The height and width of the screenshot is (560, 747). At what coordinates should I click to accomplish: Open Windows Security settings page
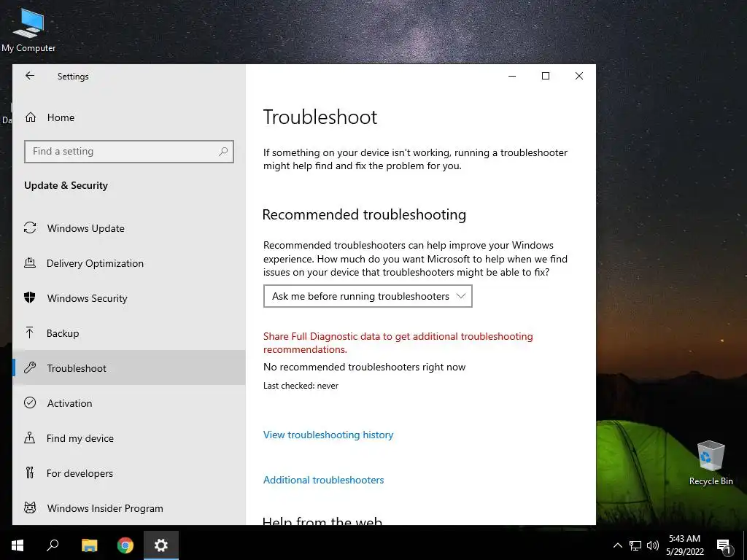click(129, 298)
